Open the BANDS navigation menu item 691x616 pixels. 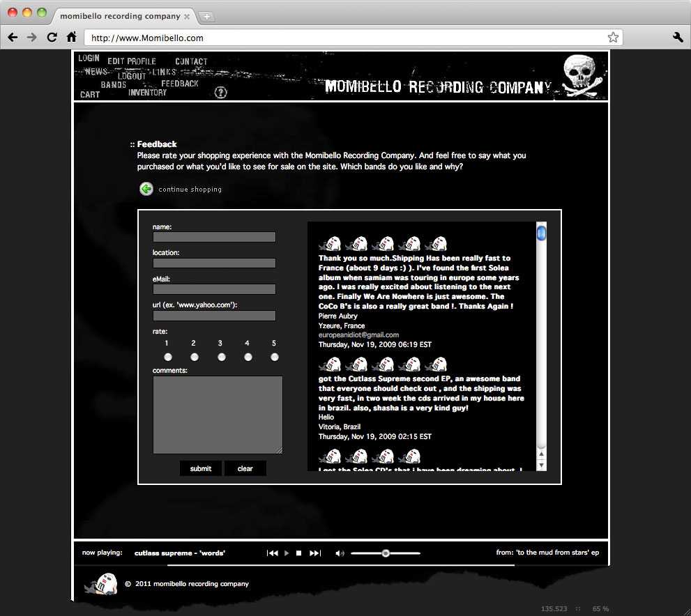(x=114, y=85)
